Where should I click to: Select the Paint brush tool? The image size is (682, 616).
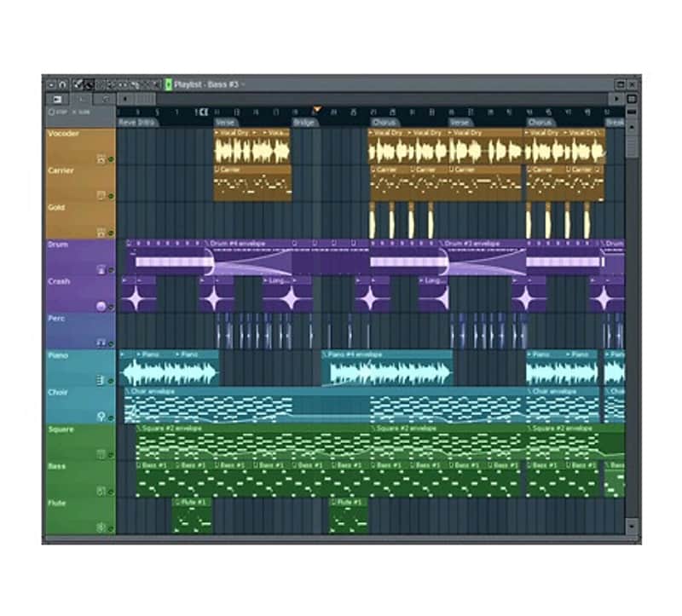89,84
